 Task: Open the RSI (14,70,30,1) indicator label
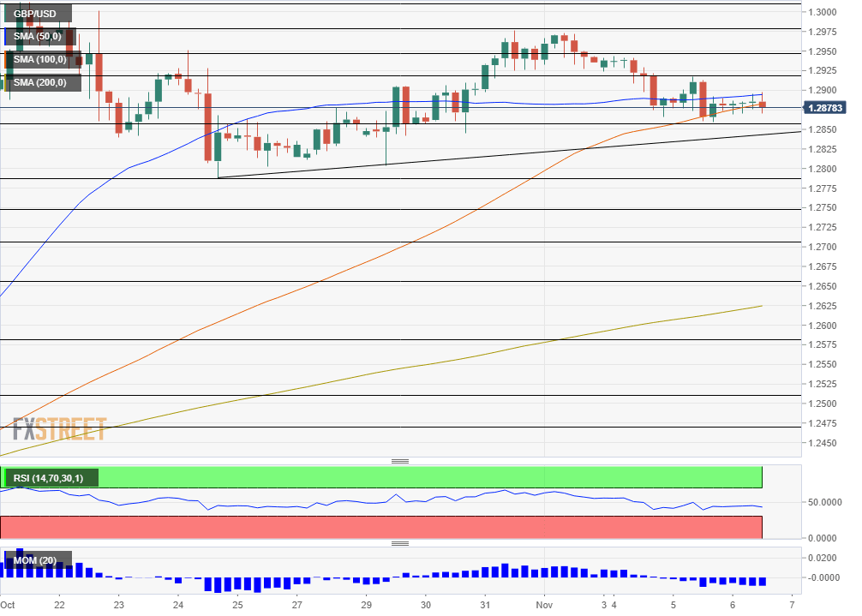51,478
